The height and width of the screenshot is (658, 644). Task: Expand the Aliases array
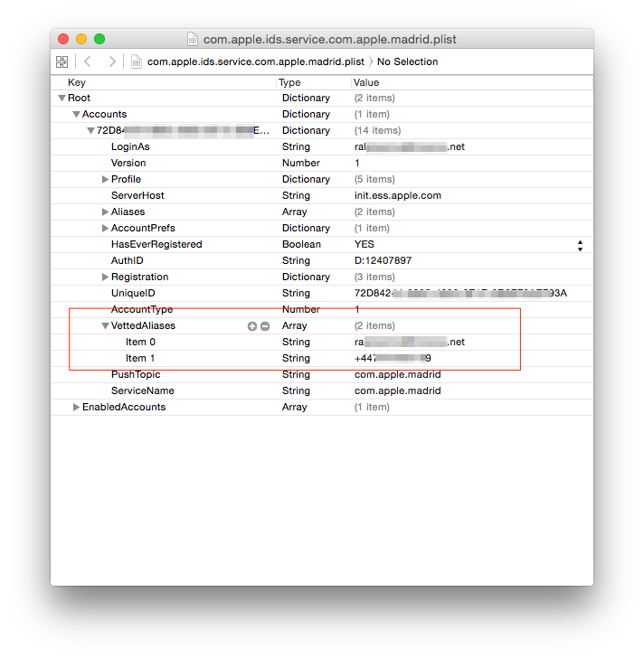105,211
